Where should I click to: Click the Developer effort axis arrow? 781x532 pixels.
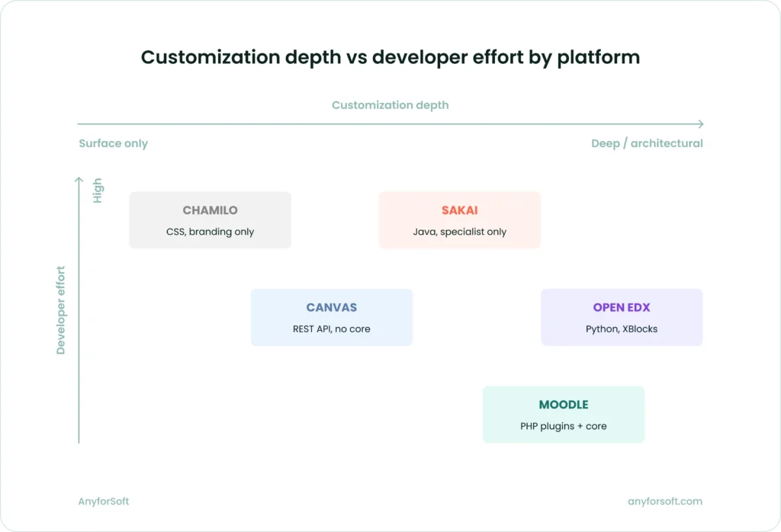[x=79, y=177]
